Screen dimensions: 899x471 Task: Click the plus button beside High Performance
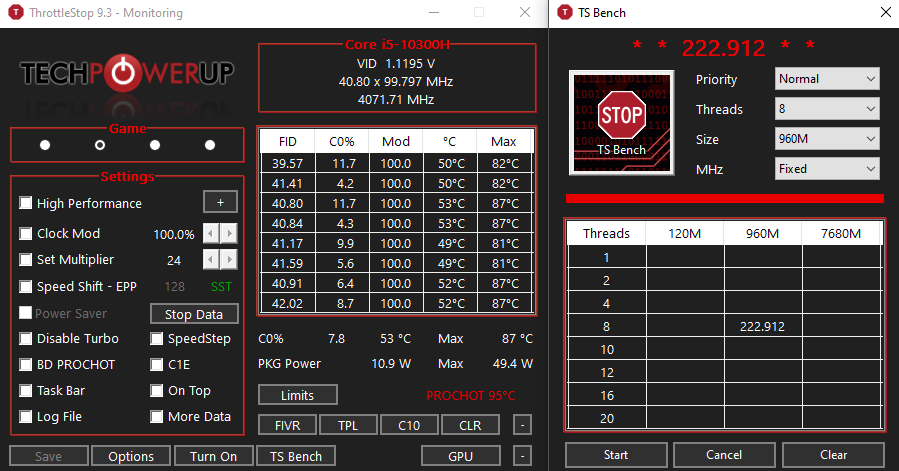tap(220, 202)
